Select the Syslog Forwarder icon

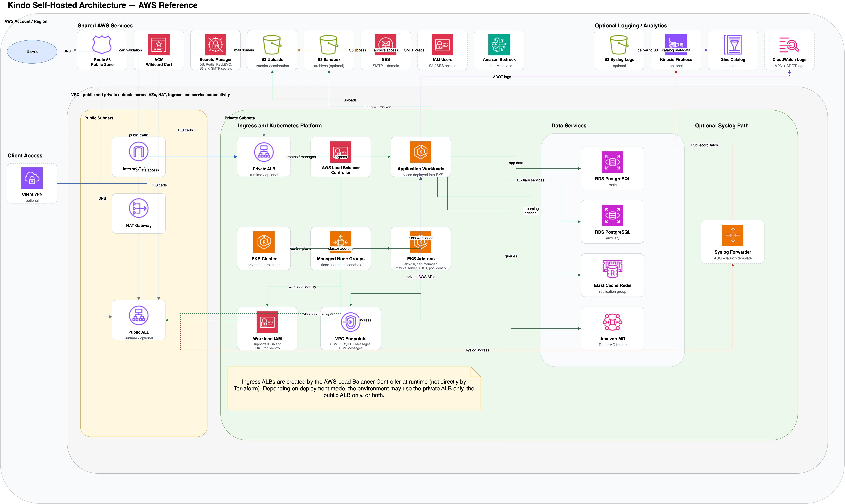click(x=733, y=235)
